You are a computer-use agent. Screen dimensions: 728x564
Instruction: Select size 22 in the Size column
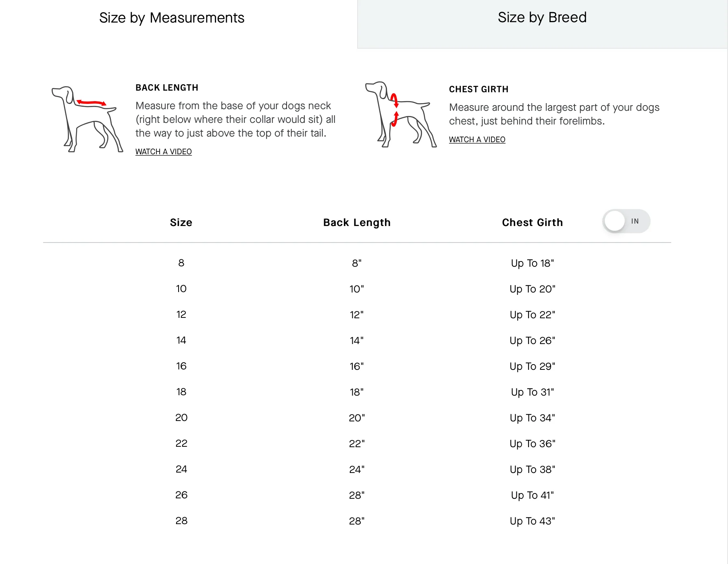[181, 444]
